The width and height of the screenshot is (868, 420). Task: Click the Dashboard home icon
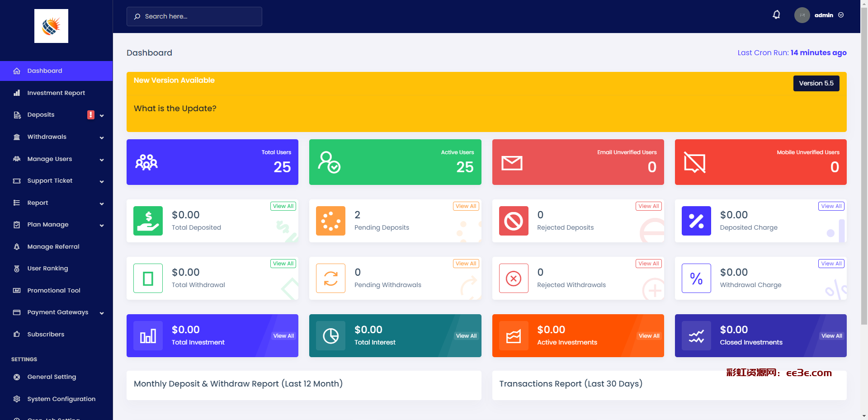click(17, 71)
